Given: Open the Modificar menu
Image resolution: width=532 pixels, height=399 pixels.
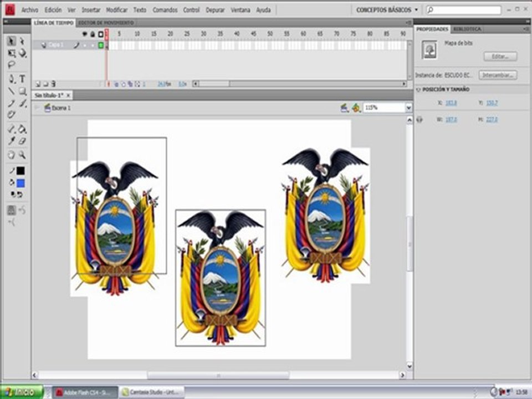Looking at the screenshot, I should point(117,10).
